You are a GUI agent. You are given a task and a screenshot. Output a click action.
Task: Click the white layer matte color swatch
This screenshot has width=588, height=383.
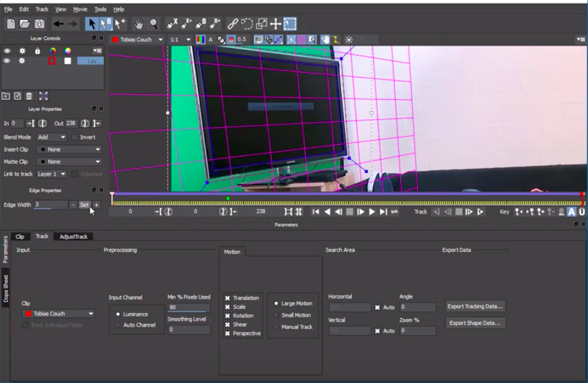(67, 61)
